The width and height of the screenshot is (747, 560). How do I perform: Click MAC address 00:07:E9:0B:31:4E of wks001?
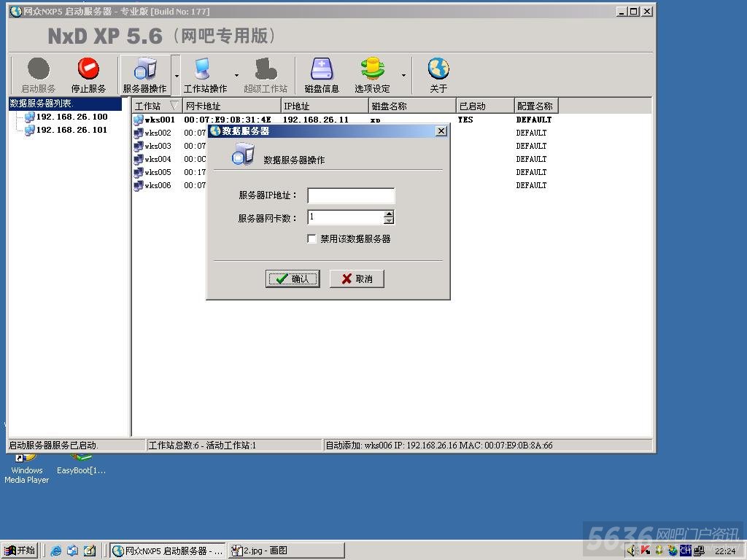228,120
